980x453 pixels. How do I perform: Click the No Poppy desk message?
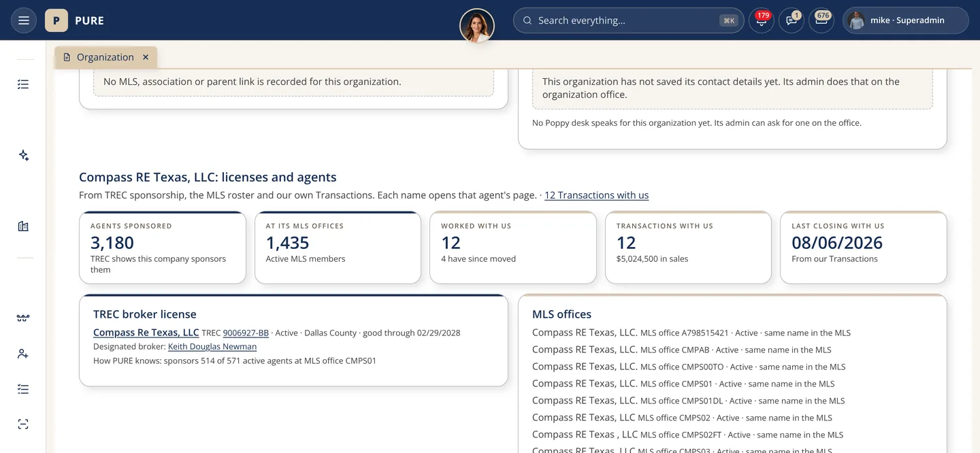pos(697,123)
